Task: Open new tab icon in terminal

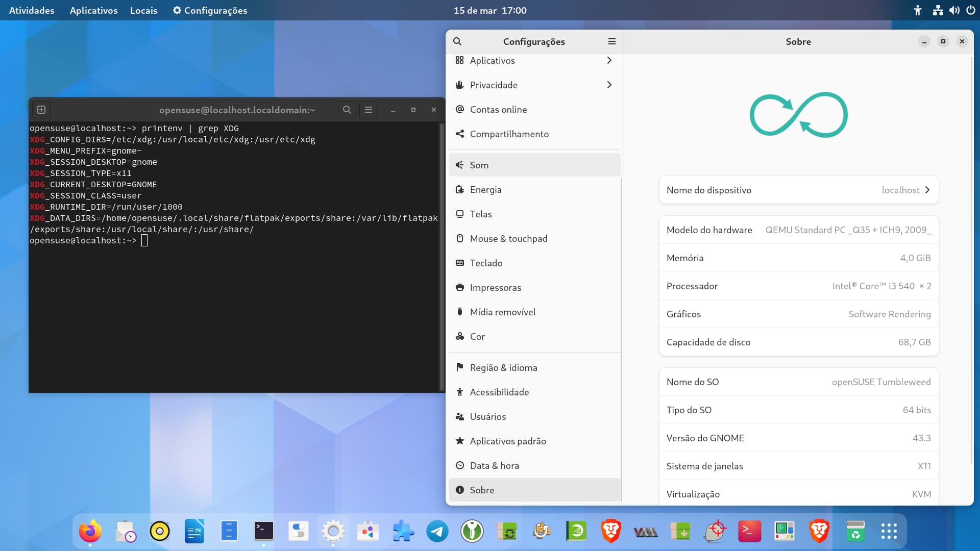Action: [x=41, y=110]
